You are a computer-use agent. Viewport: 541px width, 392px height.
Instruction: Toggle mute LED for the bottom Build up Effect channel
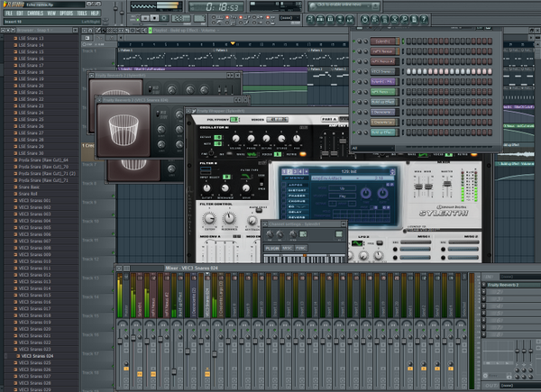(353, 132)
